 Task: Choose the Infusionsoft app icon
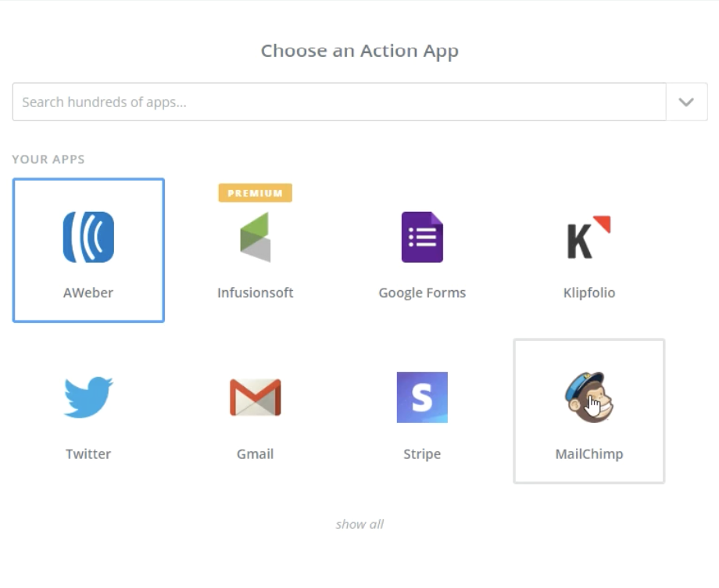tap(256, 237)
